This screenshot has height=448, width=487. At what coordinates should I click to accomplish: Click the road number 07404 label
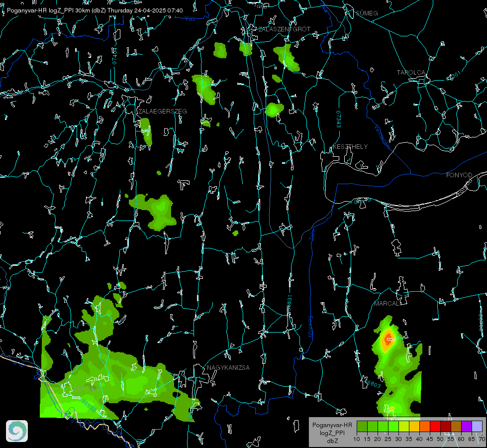click(x=114, y=56)
